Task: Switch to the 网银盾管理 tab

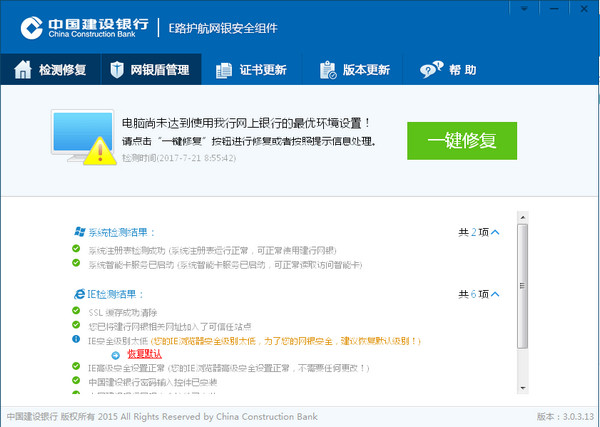Action: pyautogui.click(x=151, y=69)
